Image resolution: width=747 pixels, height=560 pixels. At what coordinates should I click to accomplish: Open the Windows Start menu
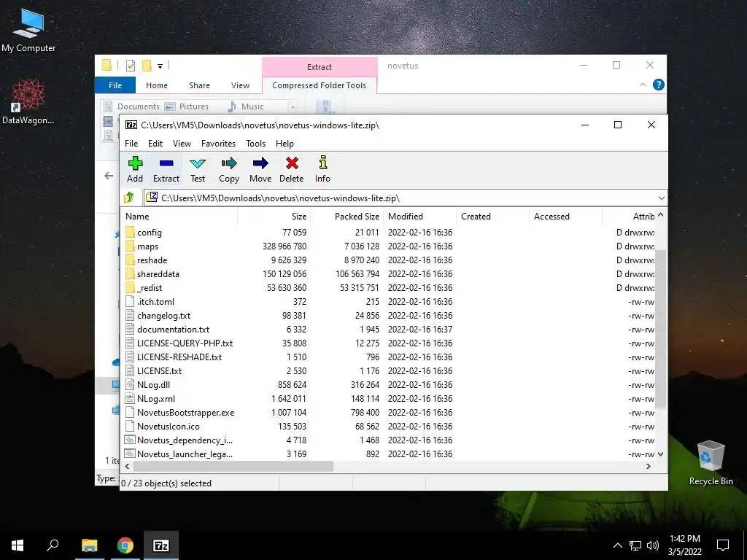pyautogui.click(x=18, y=545)
